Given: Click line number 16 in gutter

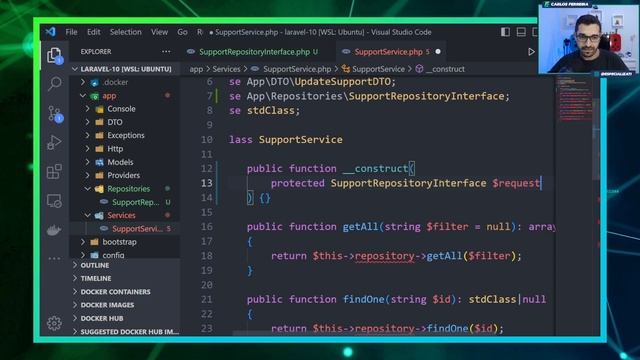Looking at the screenshot, I should pyautogui.click(x=207, y=227).
